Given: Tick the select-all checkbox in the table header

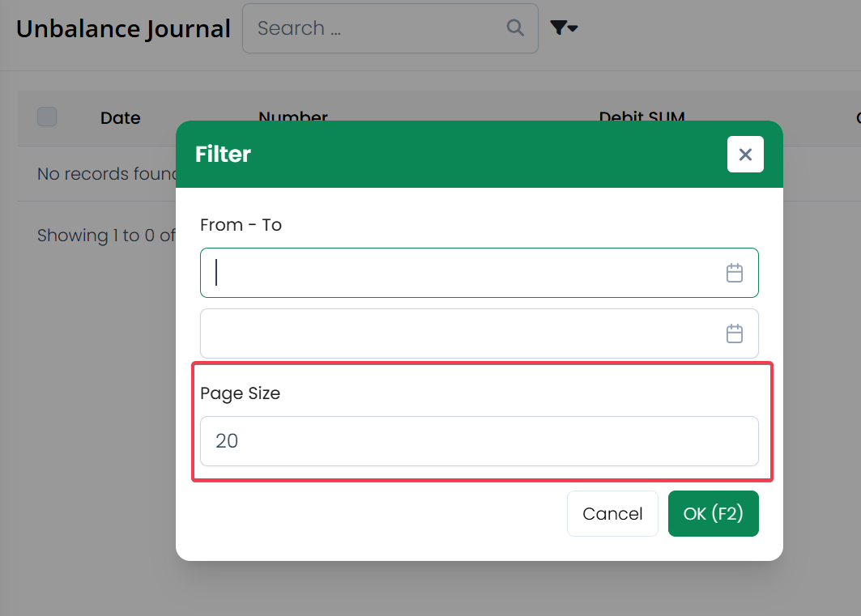Looking at the screenshot, I should (47, 117).
